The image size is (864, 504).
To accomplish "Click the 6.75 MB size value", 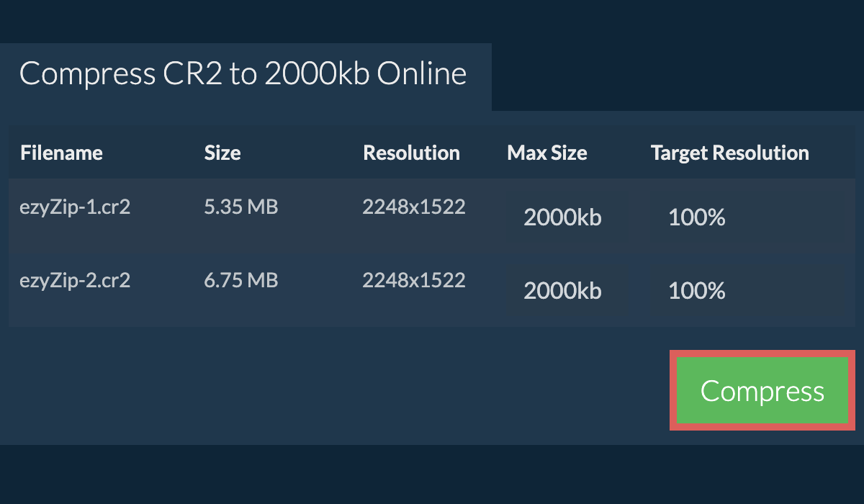I will 240,280.
